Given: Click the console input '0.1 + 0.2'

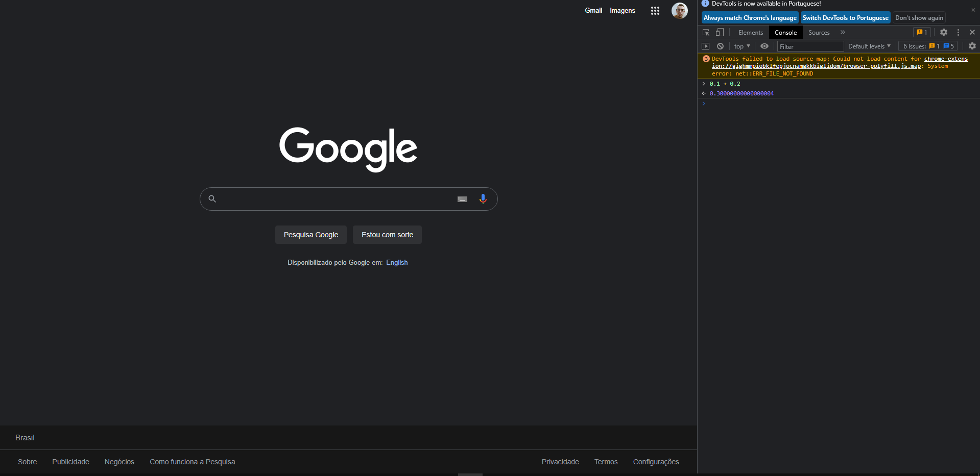Looking at the screenshot, I should pyautogui.click(x=725, y=84).
